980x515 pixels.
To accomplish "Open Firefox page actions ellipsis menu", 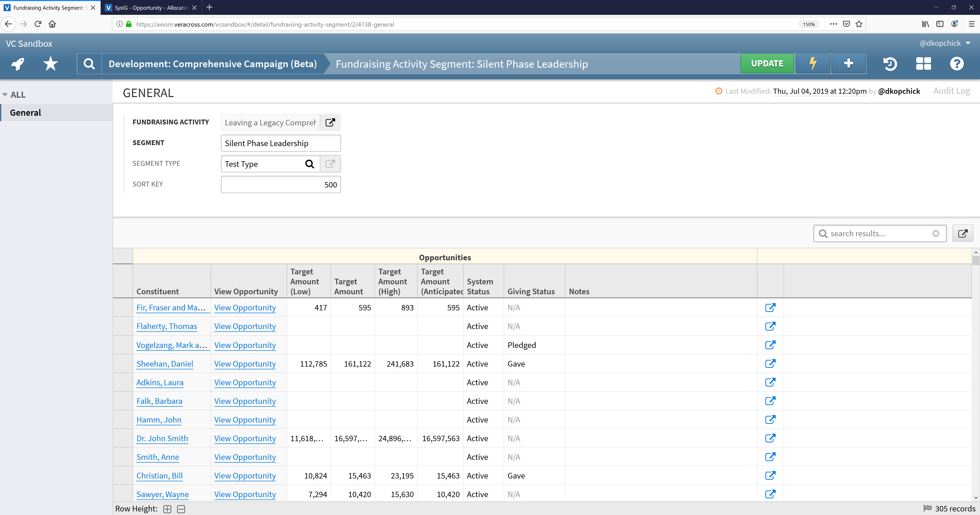I will point(833,24).
